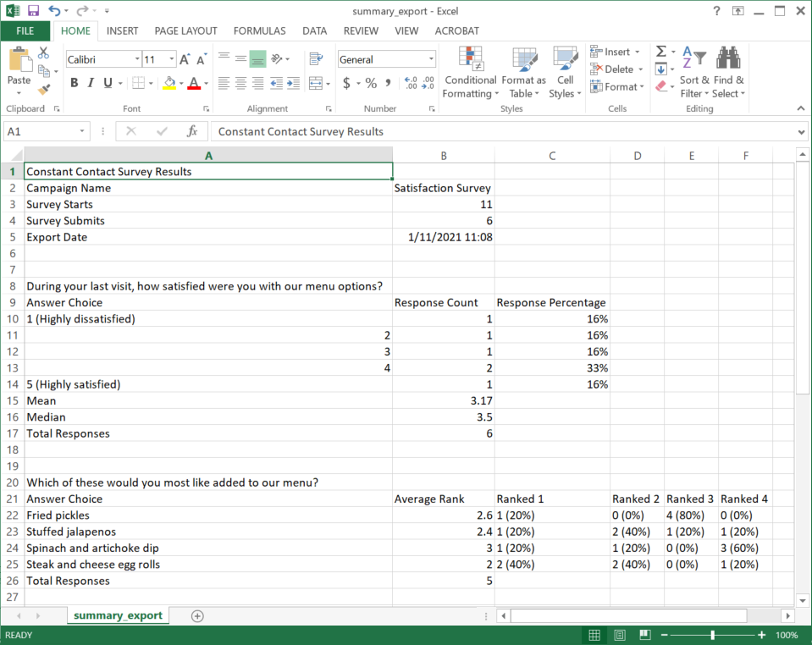Open the font name dropdown
This screenshot has height=645, width=812.
point(137,59)
